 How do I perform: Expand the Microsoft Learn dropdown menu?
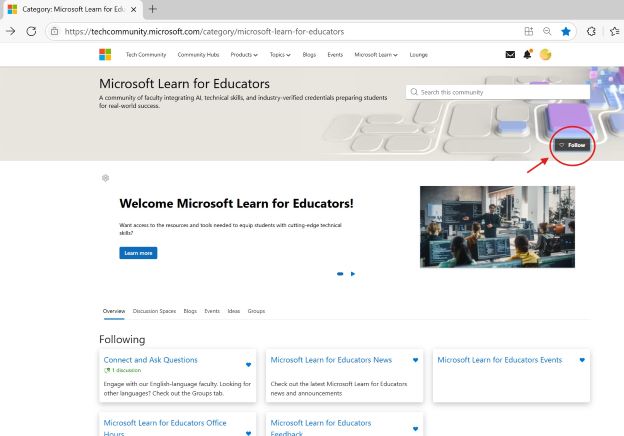point(376,55)
